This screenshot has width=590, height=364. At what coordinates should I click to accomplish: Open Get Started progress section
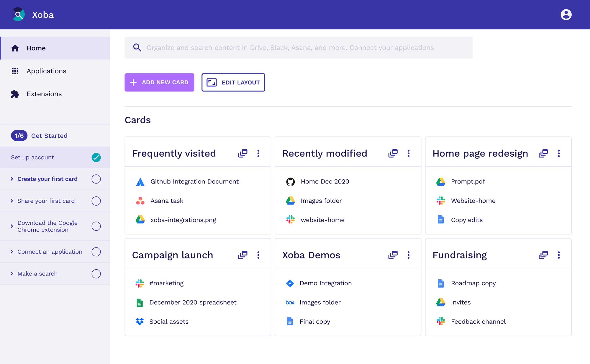[55, 136]
